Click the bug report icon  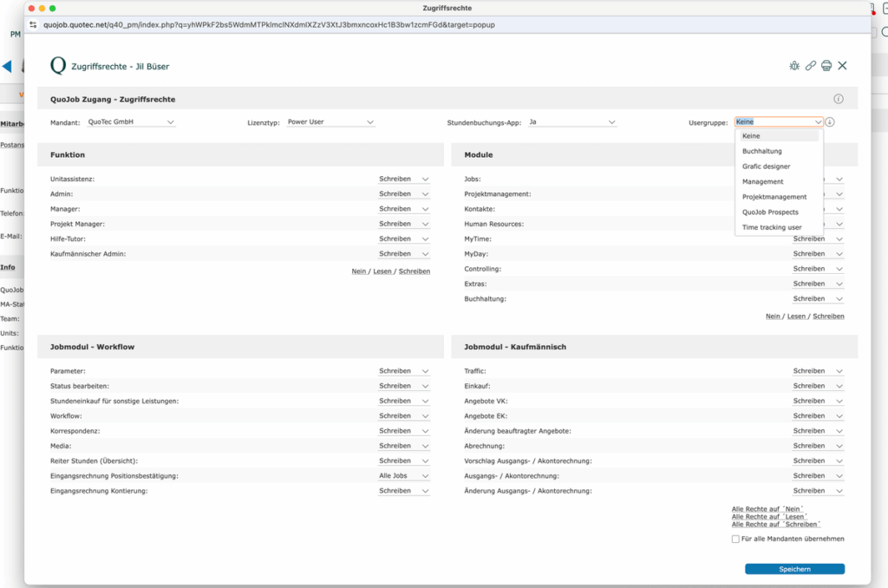pos(794,65)
